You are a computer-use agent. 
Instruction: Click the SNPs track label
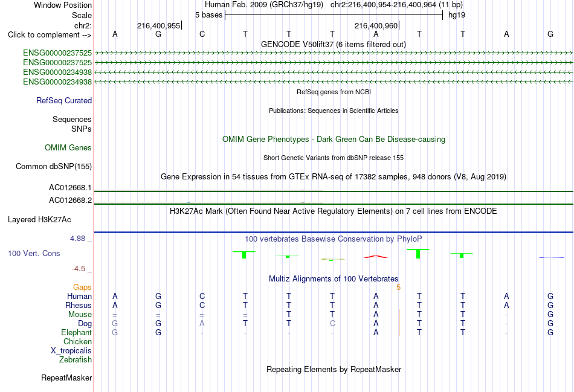coord(82,129)
